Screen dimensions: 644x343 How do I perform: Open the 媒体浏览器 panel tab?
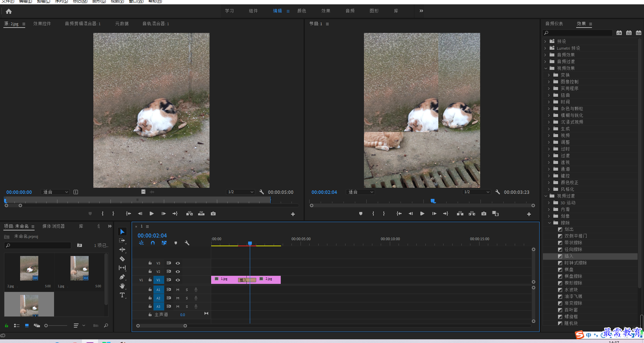53,226
